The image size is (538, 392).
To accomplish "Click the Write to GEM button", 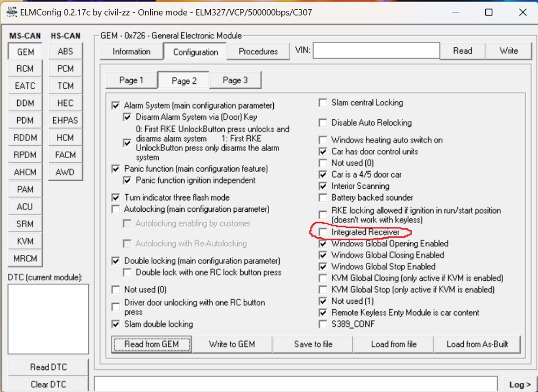I will [x=232, y=344].
